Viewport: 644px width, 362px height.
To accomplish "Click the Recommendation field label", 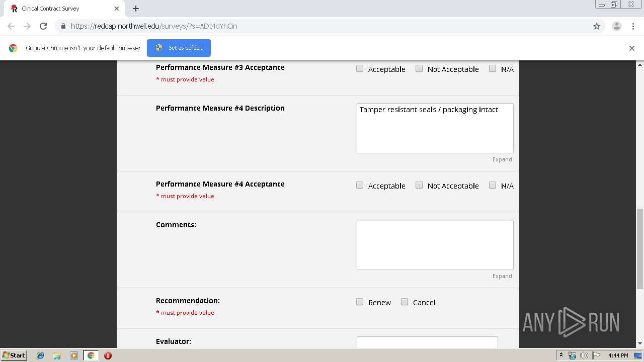I will point(188,301).
